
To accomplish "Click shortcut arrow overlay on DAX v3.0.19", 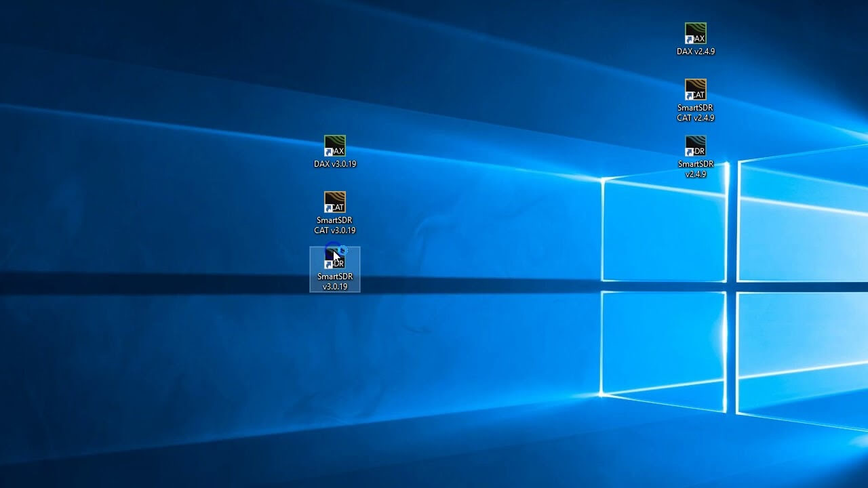I will (x=328, y=152).
